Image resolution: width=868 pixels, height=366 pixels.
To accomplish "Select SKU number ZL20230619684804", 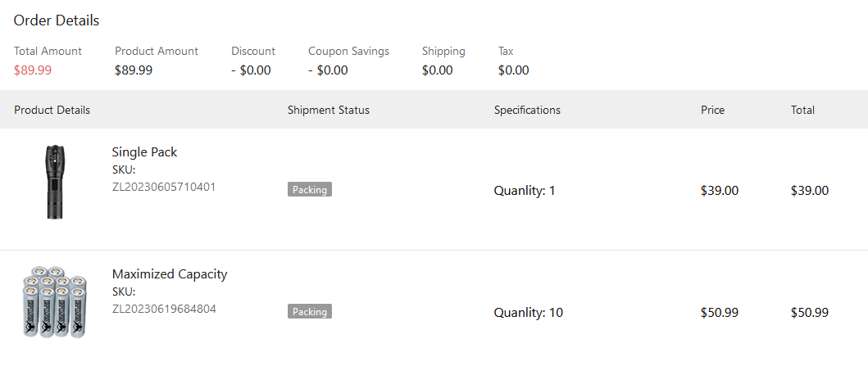I will [x=164, y=309].
